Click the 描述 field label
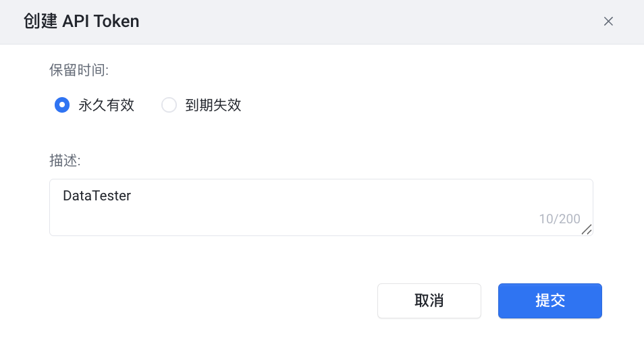 pyautogui.click(x=65, y=161)
